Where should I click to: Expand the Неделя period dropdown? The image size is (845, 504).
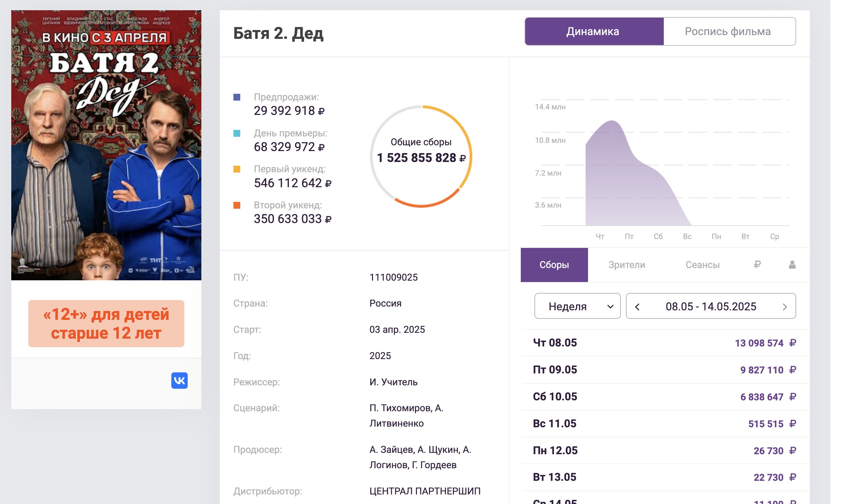click(577, 306)
